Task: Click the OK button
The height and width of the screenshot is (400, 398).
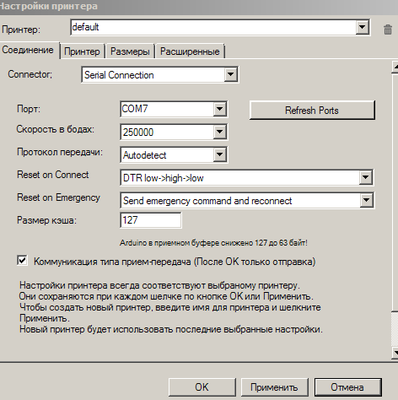Action: tap(202, 387)
